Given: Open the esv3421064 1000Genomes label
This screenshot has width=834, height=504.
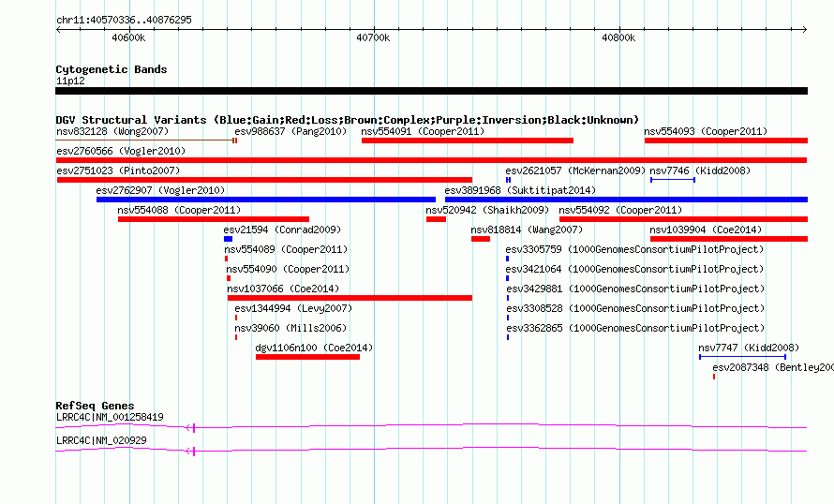Looking at the screenshot, I should (x=634, y=269).
